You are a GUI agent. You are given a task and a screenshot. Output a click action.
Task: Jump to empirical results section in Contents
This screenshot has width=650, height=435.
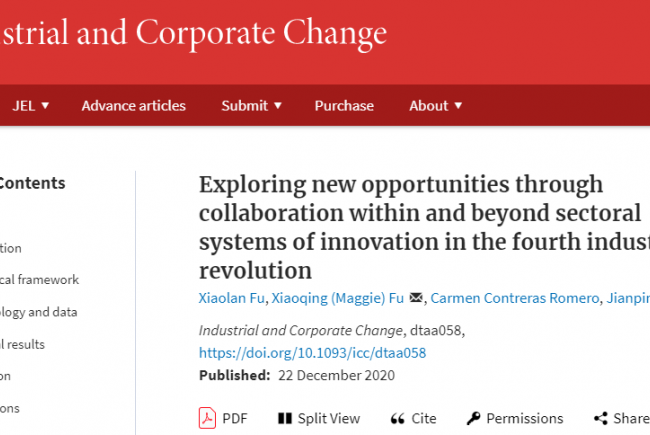23,344
